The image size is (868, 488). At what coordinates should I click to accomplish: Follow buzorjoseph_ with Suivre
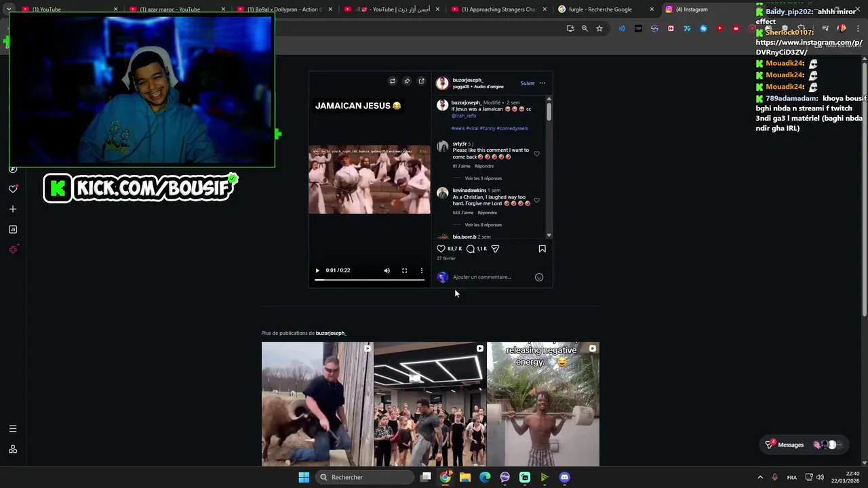(528, 83)
